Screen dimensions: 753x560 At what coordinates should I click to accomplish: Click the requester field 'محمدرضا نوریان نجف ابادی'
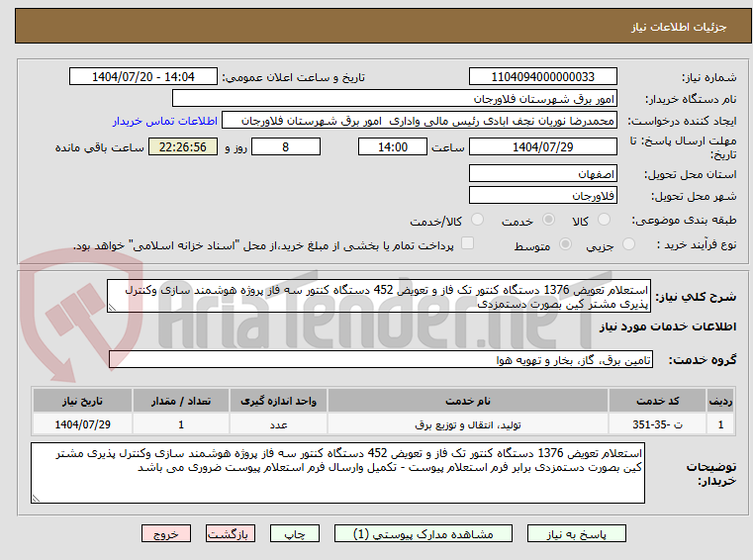pos(420,121)
